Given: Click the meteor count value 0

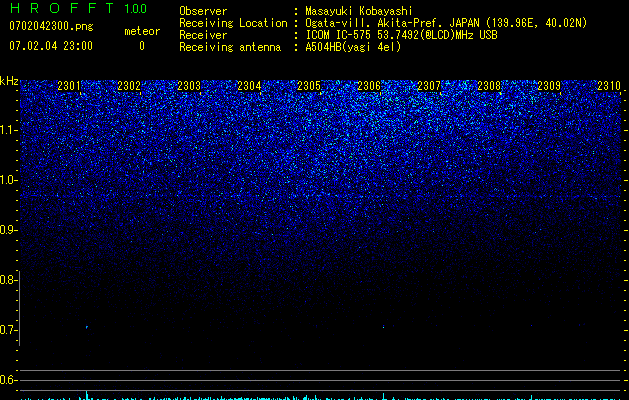Looking at the screenshot, I should (142, 46).
